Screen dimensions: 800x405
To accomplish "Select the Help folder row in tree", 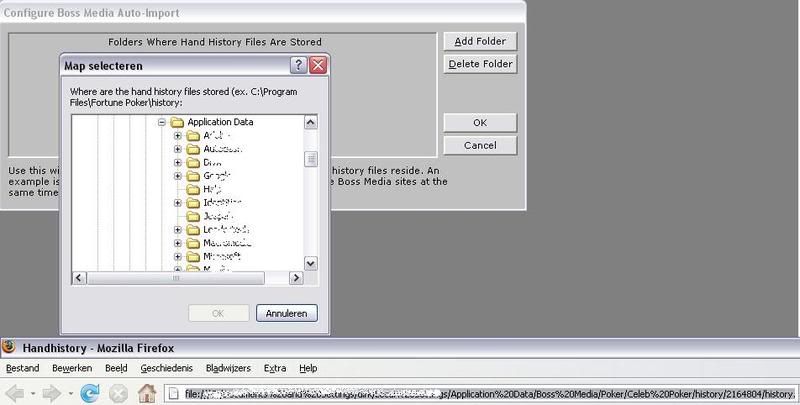I will pyautogui.click(x=204, y=189).
